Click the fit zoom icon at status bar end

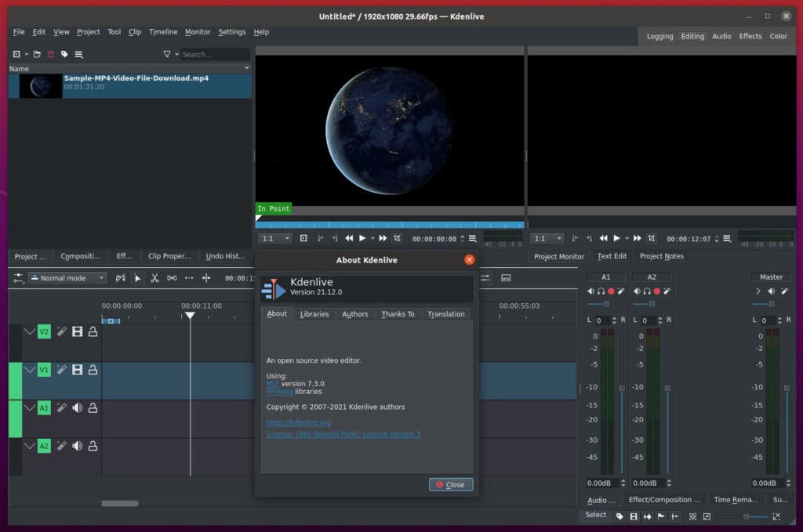(x=776, y=516)
